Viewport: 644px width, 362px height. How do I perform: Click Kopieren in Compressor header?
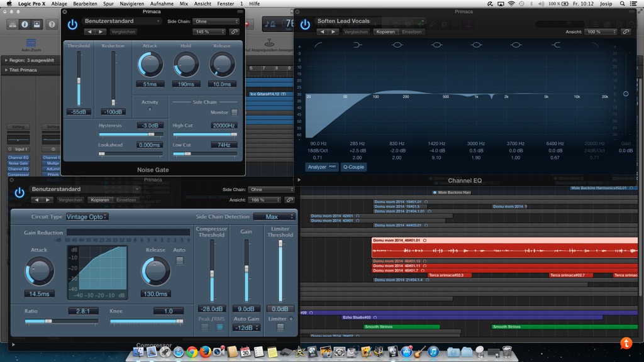click(x=100, y=200)
